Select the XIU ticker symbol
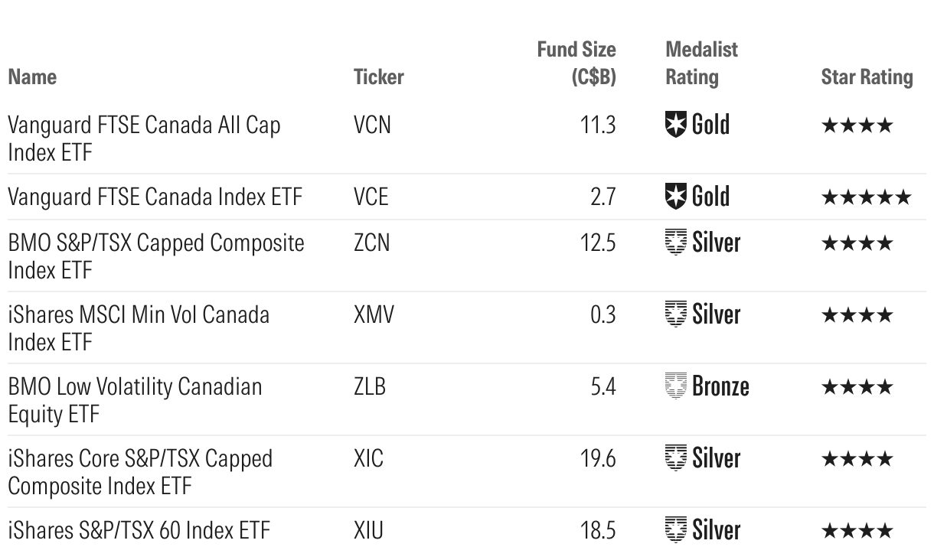The image size is (934, 560). coord(368,530)
